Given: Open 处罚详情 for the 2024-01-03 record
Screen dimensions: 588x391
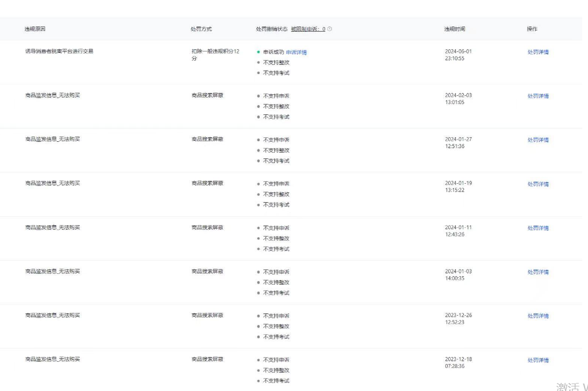Looking at the screenshot, I should (x=538, y=272).
